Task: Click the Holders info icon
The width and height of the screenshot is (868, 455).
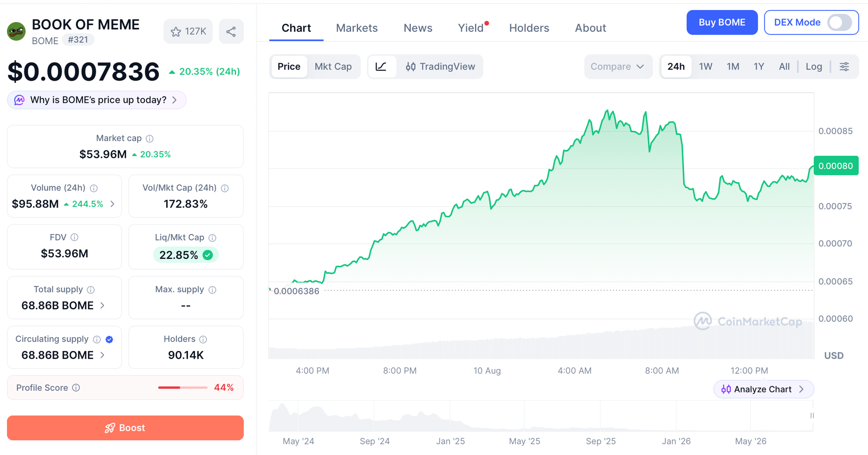Action: coord(203,340)
